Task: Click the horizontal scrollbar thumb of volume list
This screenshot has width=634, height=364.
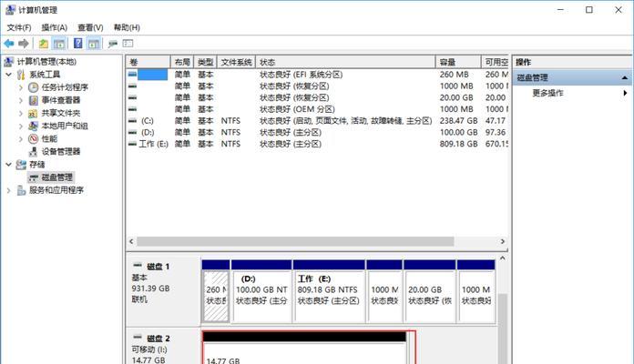Action: tap(295, 241)
